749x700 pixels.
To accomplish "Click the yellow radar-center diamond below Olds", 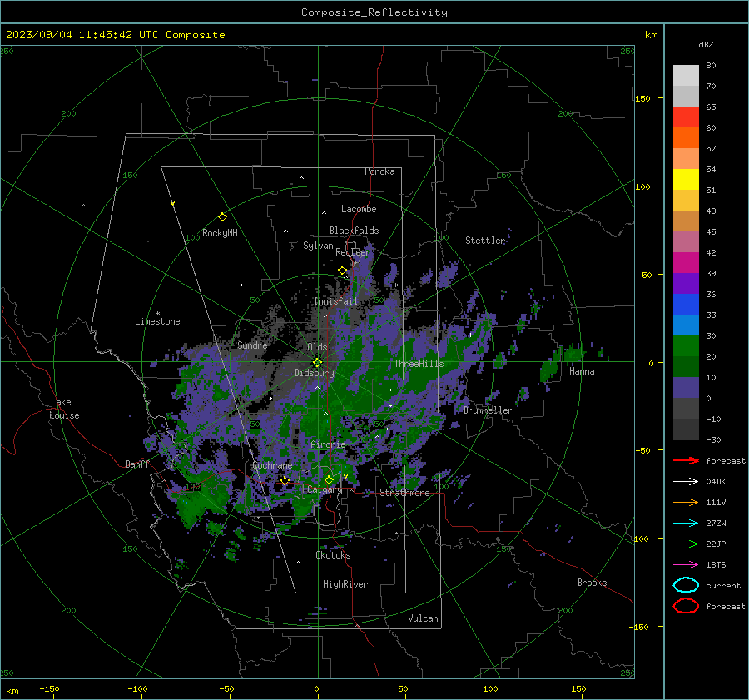I will [317, 363].
